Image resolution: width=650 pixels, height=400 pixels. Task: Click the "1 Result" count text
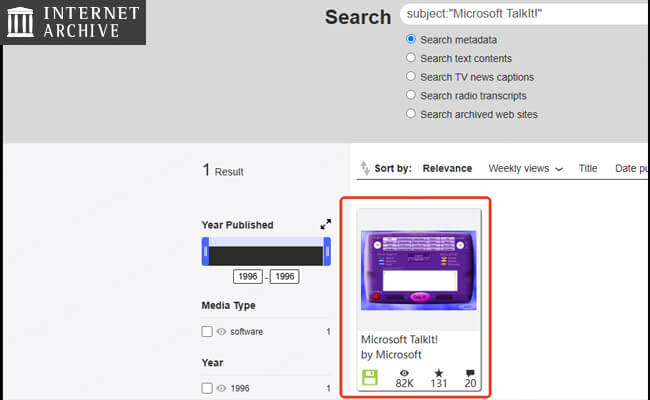point(223,170)
